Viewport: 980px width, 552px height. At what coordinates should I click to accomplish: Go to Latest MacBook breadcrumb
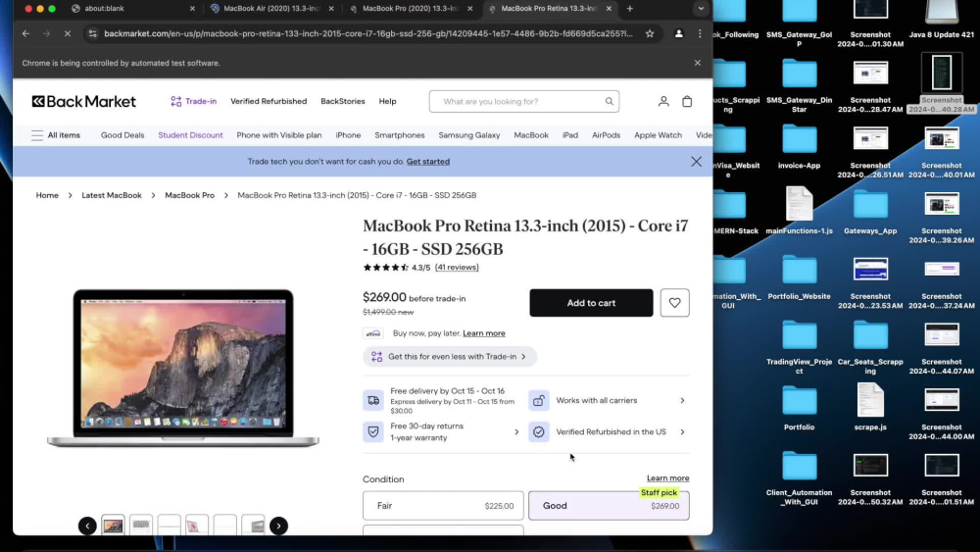(112, 195)
